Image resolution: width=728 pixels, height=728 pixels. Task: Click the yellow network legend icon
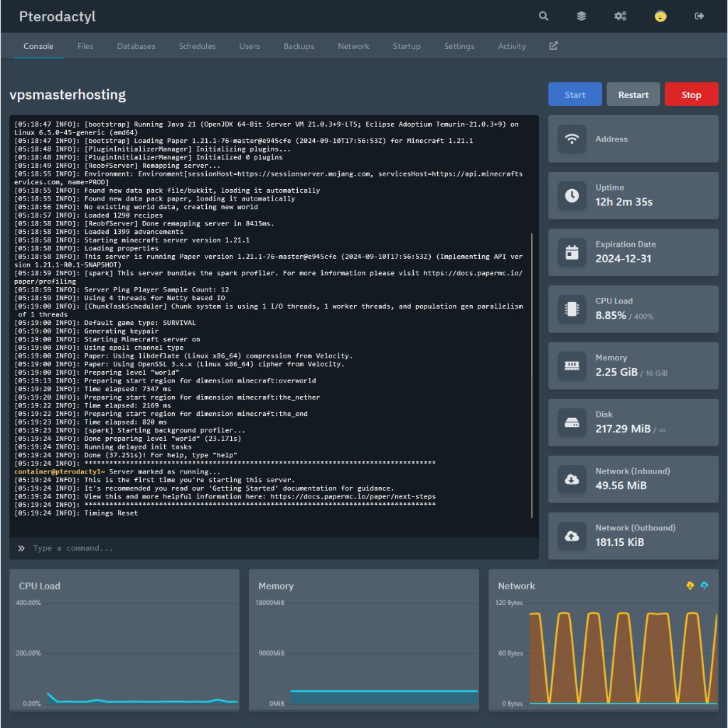click(690, 585)
